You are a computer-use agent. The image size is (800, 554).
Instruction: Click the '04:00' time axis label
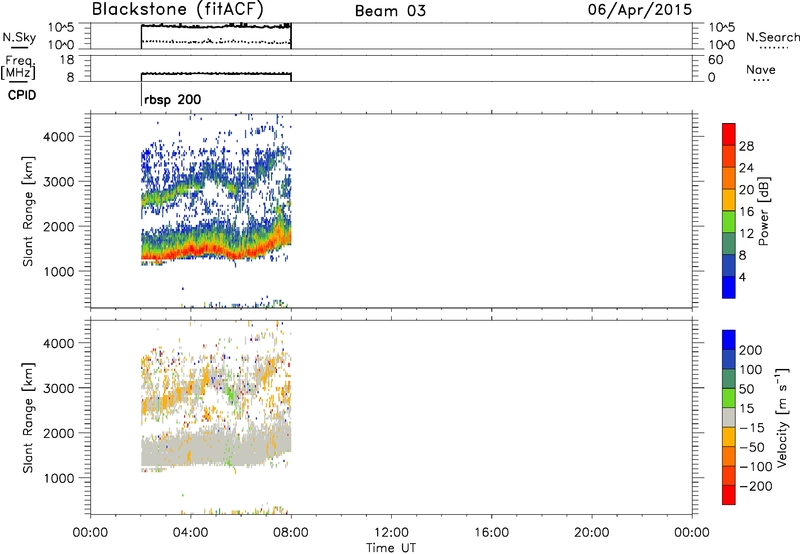190,533
